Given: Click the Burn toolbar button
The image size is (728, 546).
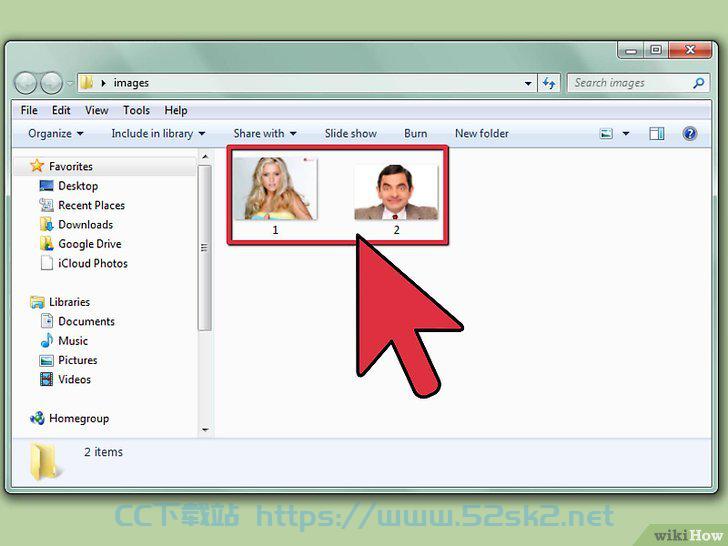Looking at the screenshot, I should 416,134.
